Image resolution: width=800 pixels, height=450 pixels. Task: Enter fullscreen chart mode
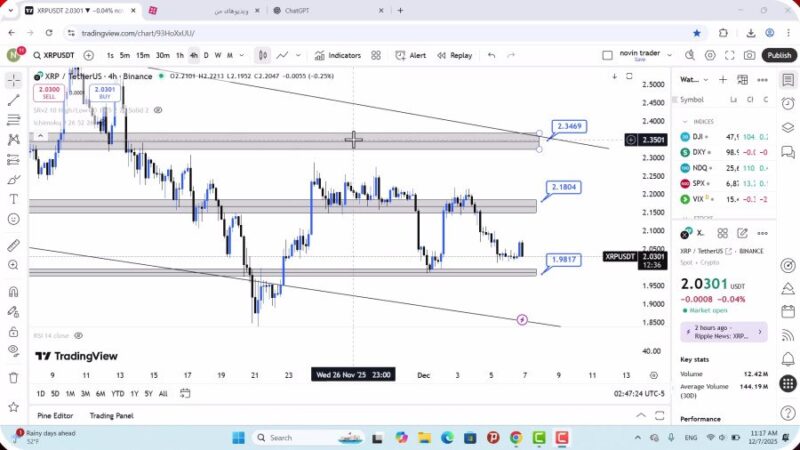(x=730, y=56)
